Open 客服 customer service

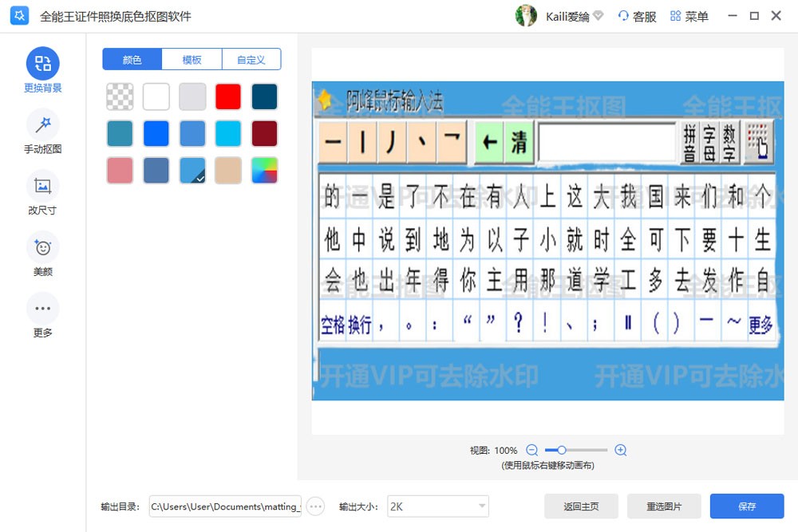pyautogui.click(x=637, y=16)
